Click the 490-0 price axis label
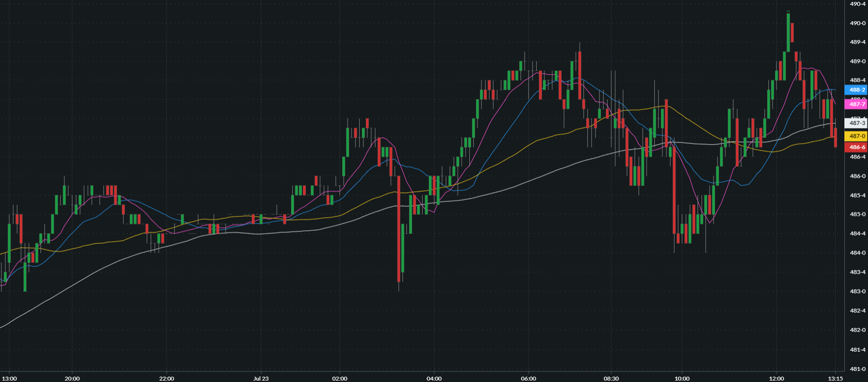Image resolution: width=868 pixels, height=382 pixels. [857, 23]
